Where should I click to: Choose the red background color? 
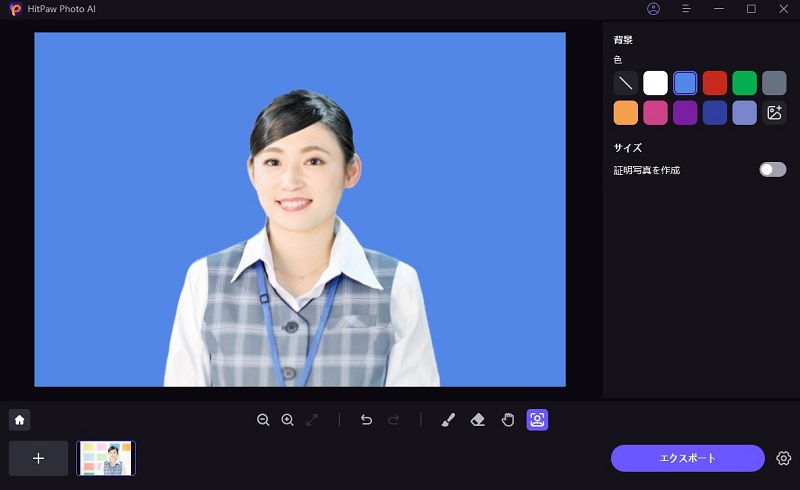click(x=715, y=83)
